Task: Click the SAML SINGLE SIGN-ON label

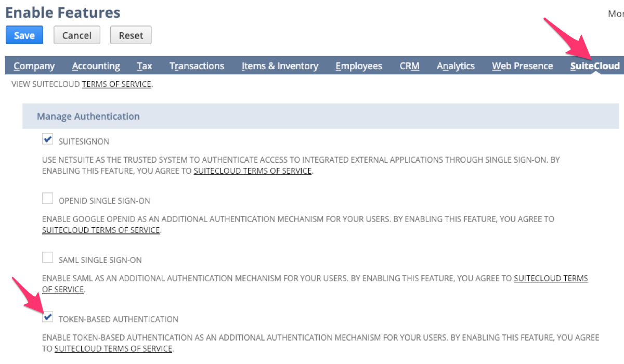Action: click(x=100, y=260)
